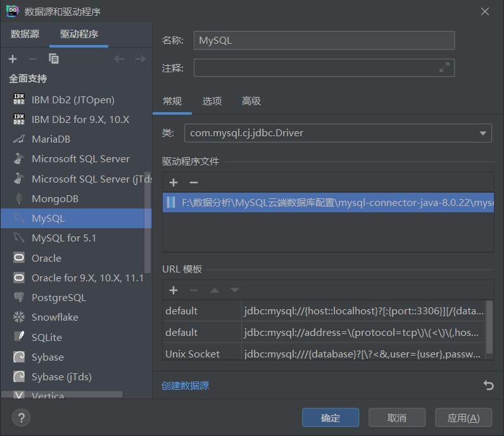This screenshot has width=504, height=436.
Task: Click the driver list vertical scrollbar
Action: [148, 222]
